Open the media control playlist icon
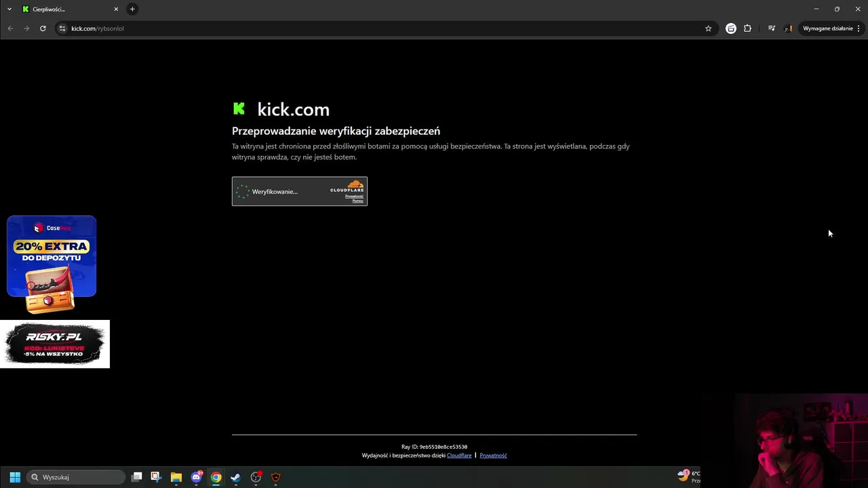This screenshot has width=868, height=488. [x=772, y=28]
